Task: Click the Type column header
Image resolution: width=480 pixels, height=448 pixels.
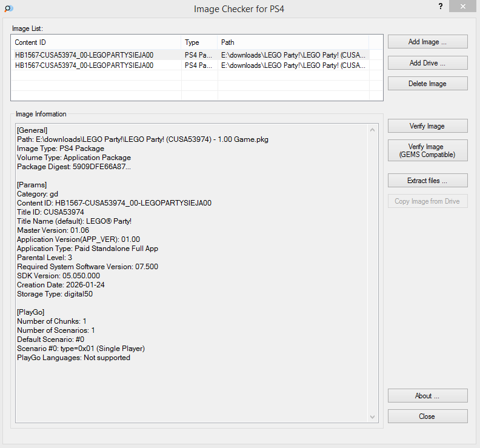Action: coord(199,42)
